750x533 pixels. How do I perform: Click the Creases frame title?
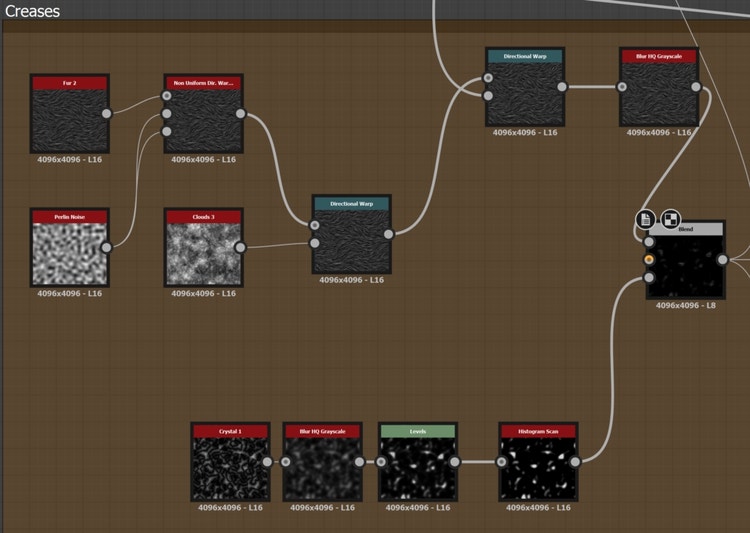(x=33, y=11)
